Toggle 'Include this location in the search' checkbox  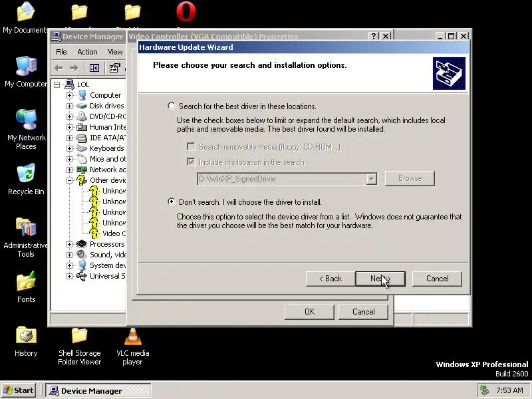[192, 162]
